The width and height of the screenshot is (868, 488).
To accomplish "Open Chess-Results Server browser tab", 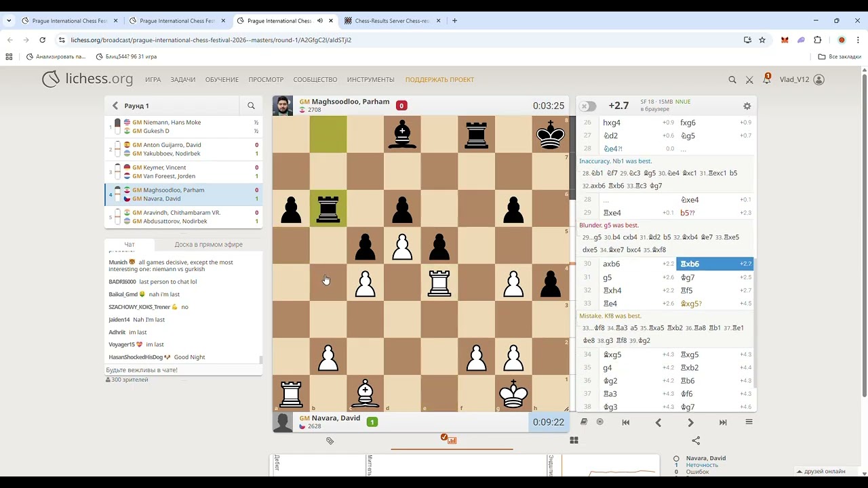I will pos(392,21).
